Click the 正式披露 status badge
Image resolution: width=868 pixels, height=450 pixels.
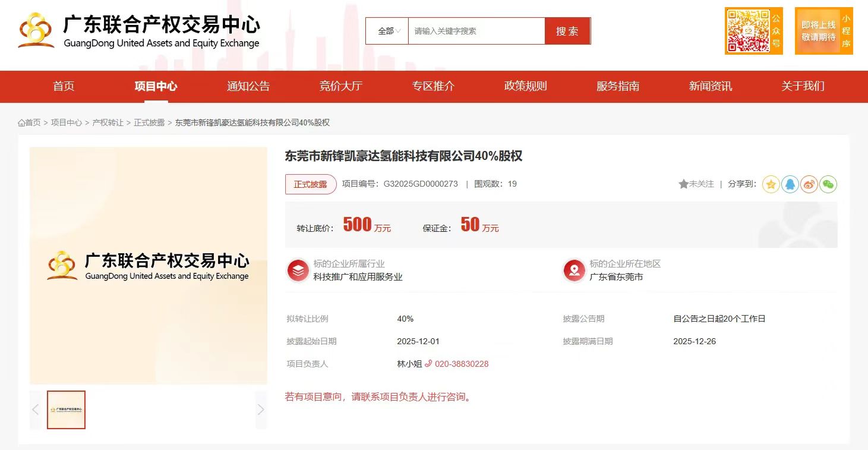tap(311, 184)
